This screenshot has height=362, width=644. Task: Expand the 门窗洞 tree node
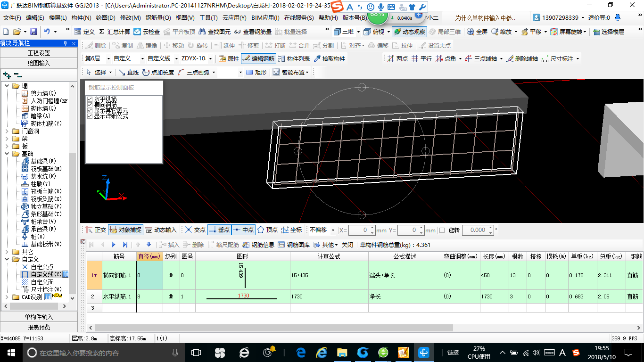point(7,131)
